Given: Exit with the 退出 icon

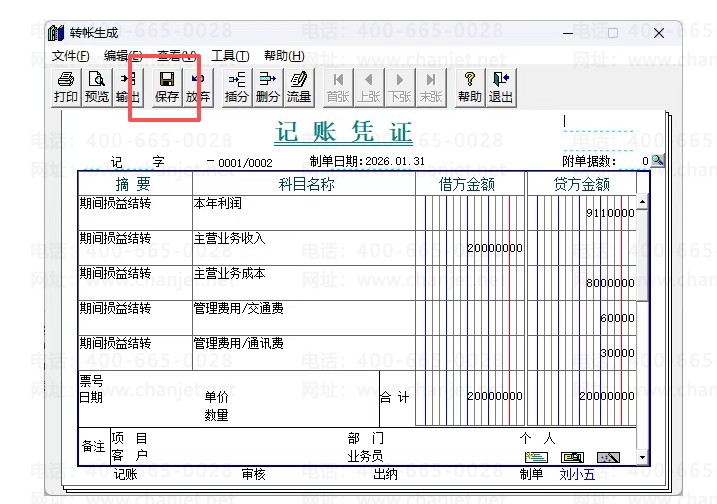Looking at the screenshot, I should tap(501, 87).
